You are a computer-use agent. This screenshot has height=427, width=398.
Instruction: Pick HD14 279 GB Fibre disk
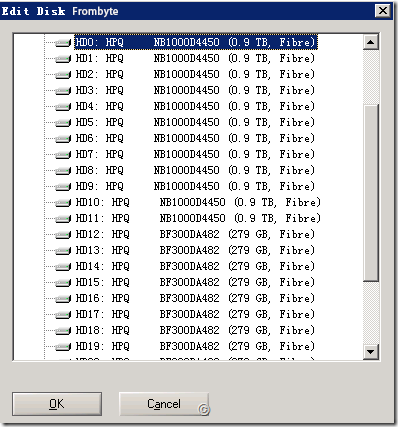coord(195,266)
